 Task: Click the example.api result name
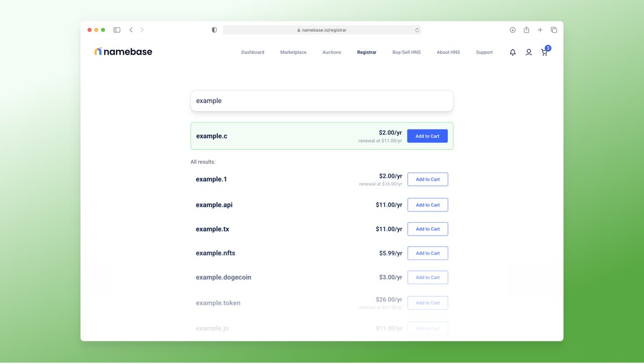tap(214, 205)
